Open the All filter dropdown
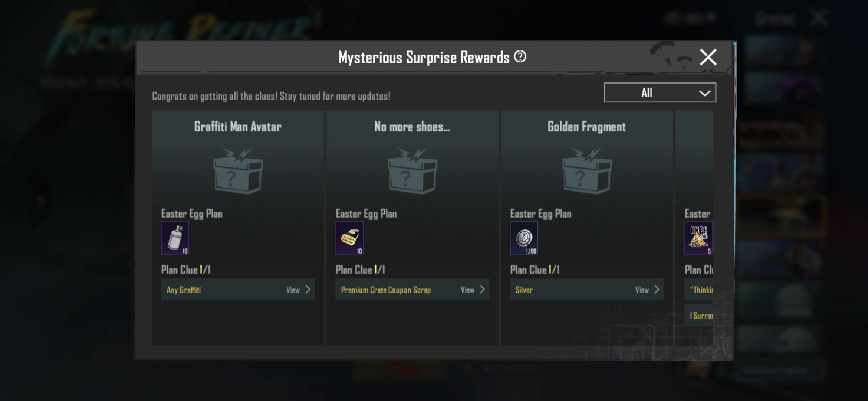The width and height of the screenshot is (868, 401). coord(660,92)
